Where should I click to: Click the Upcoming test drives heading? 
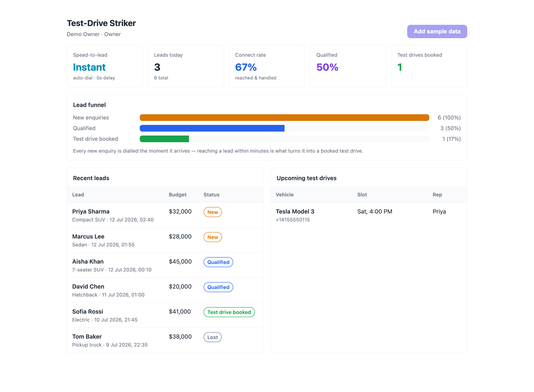point(306,178)
